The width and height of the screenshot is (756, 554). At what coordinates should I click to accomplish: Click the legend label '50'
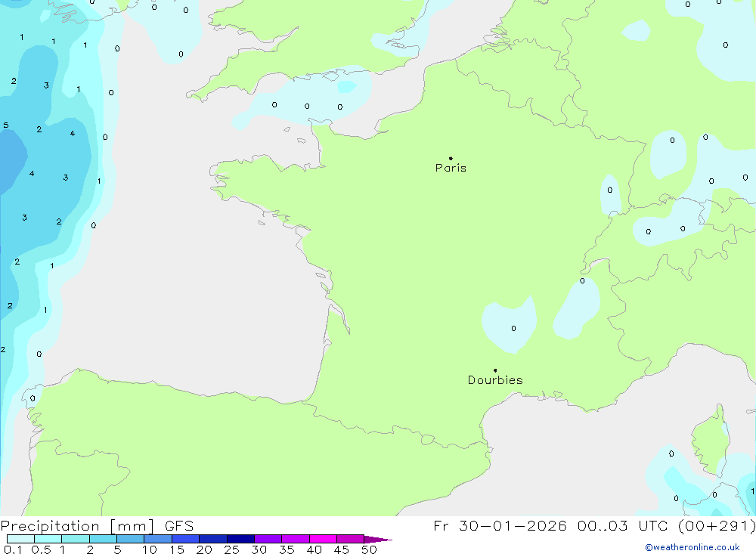pyautogui.click(x=370, y=549)
